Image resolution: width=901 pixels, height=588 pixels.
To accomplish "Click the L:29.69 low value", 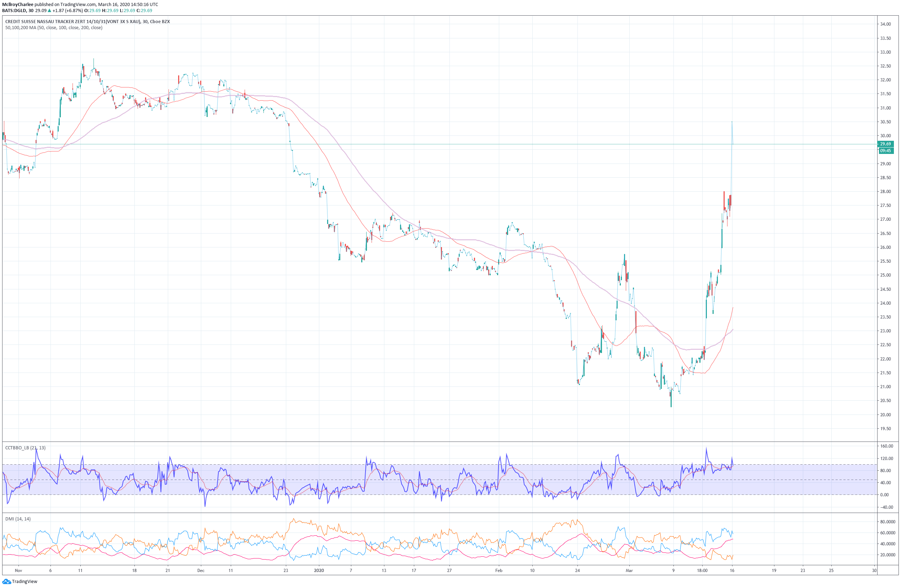I will (127, 11).
